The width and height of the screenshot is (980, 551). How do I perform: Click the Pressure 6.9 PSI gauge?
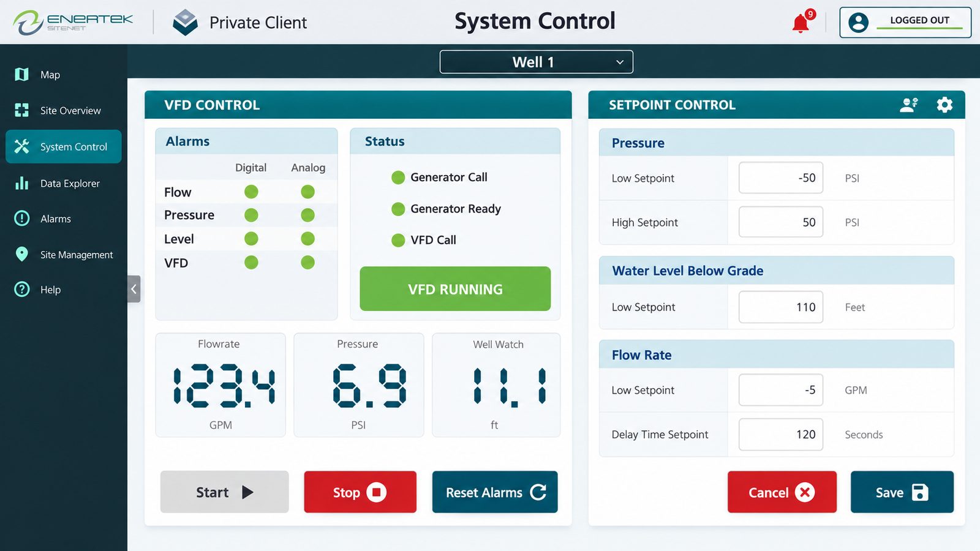click(x=359, y=385)
